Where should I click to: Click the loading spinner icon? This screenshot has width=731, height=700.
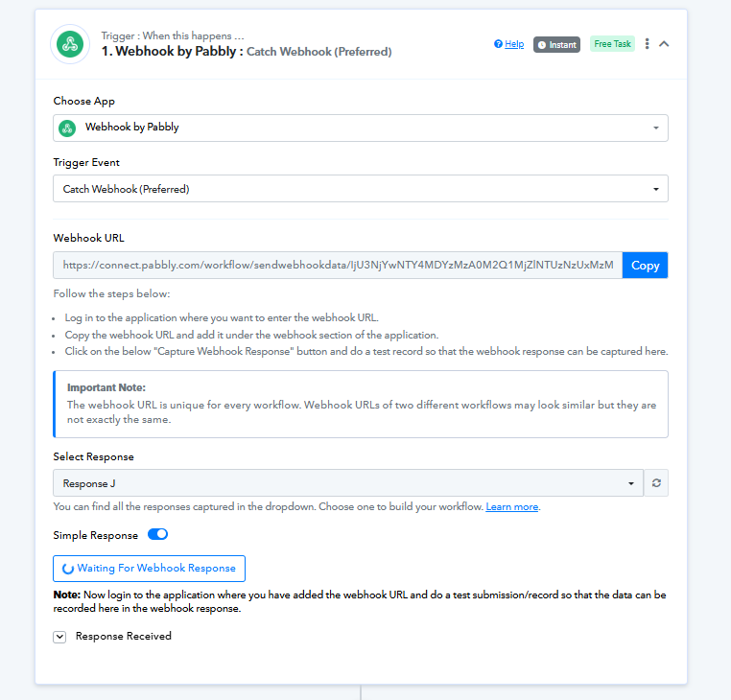click(67, 569)
